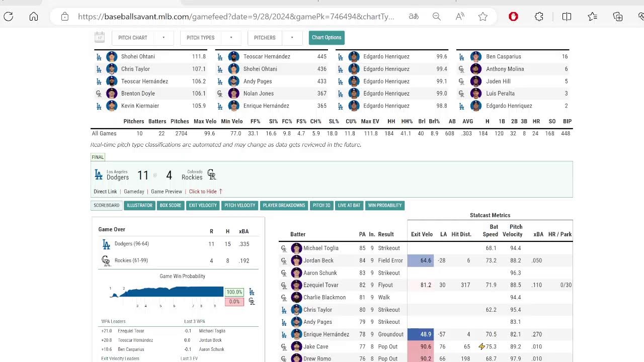Switch to the SCOREBOARD tab
Viewport: 644px width, 362px height.
click(107, 205)
